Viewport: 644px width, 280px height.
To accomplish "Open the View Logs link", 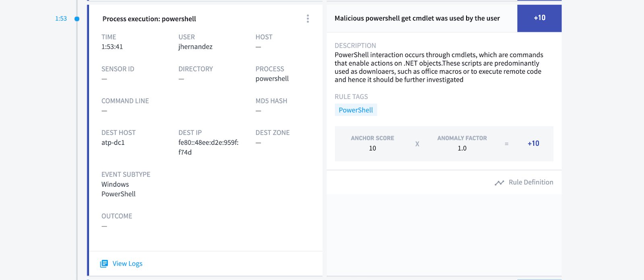I will coord(127,264).
